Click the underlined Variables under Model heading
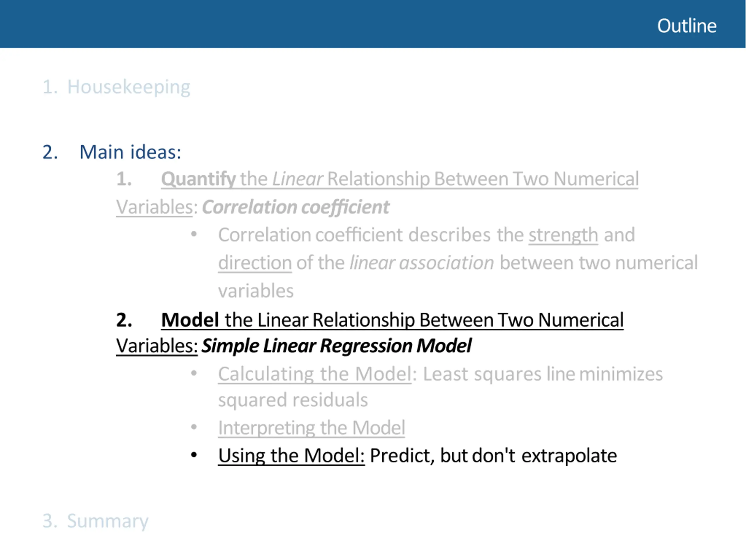The image size is (746, 560). [157, 346]
